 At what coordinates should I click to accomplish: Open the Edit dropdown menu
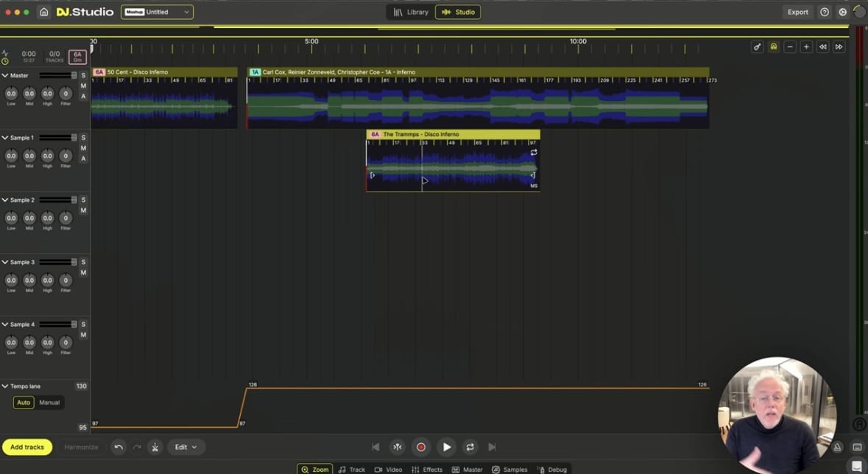186,447
